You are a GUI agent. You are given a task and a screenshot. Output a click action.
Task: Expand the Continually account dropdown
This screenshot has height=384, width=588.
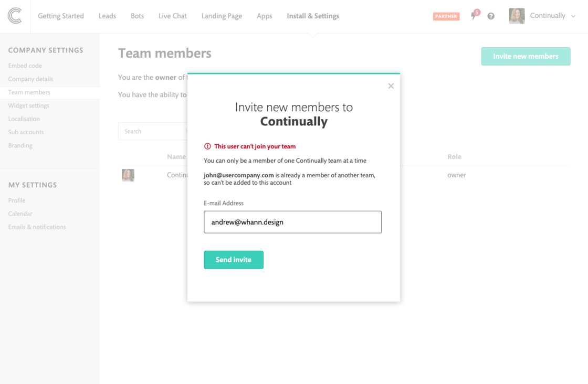coord(573,16)
